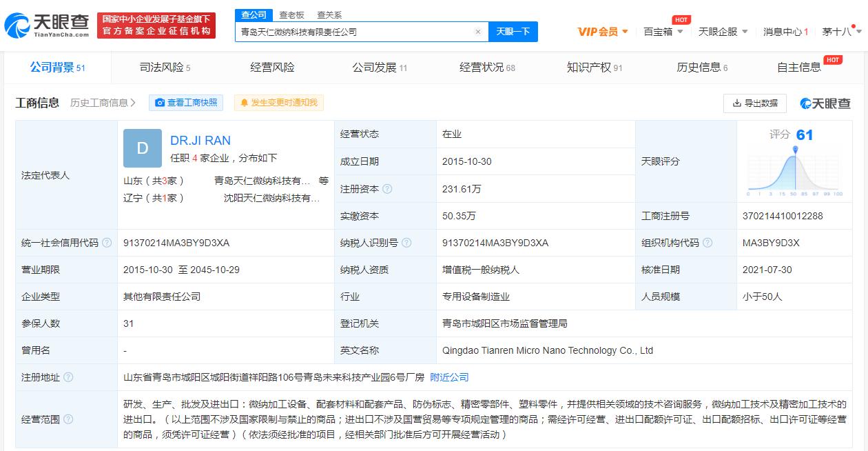Click 发生变更时通知我 notification button

coord(279,103)
